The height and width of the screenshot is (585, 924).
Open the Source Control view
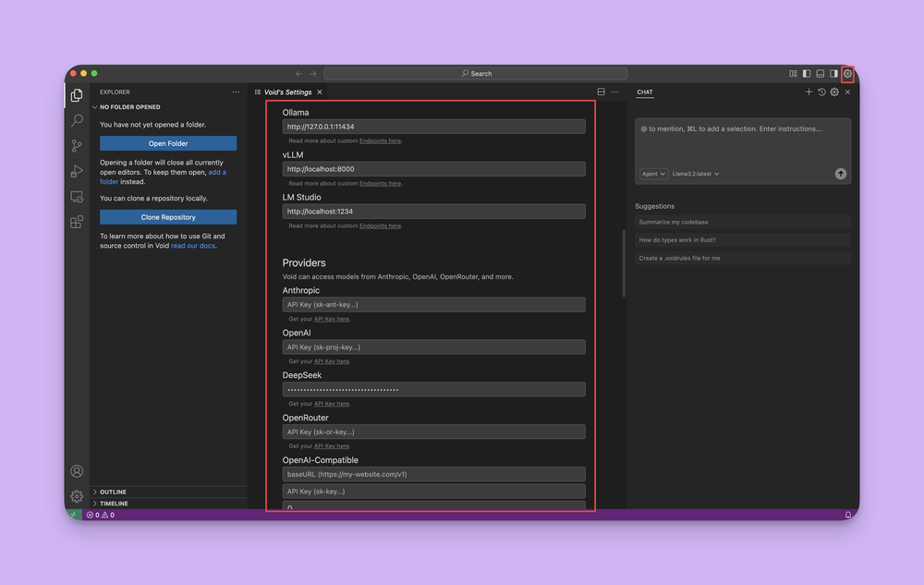[x=77, y=146]
